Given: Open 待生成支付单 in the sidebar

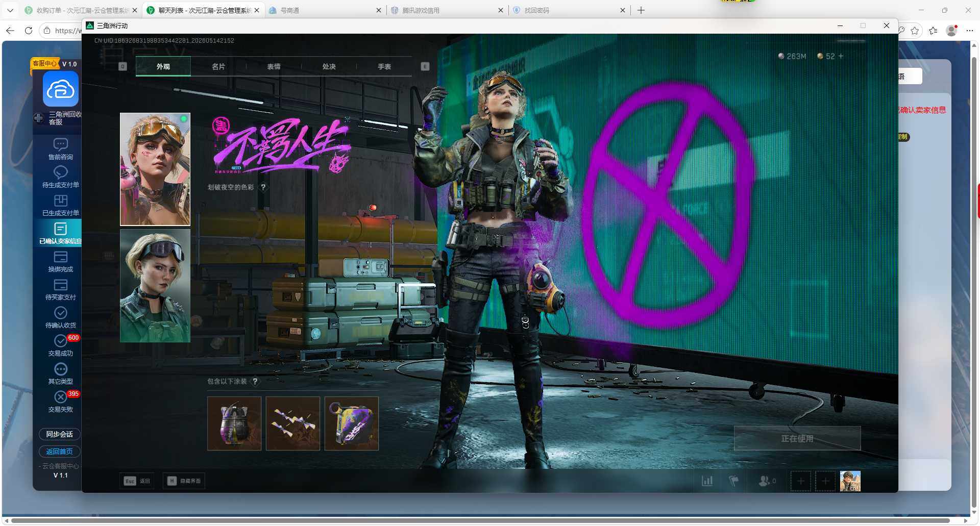Looking at the screenshot, I should 60,177.
